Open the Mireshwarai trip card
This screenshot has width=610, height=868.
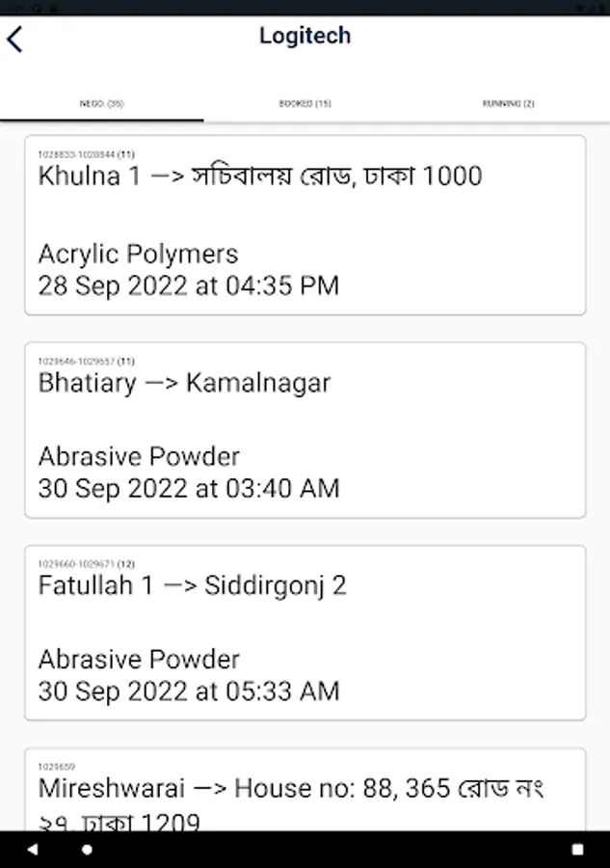click(305, 789)
